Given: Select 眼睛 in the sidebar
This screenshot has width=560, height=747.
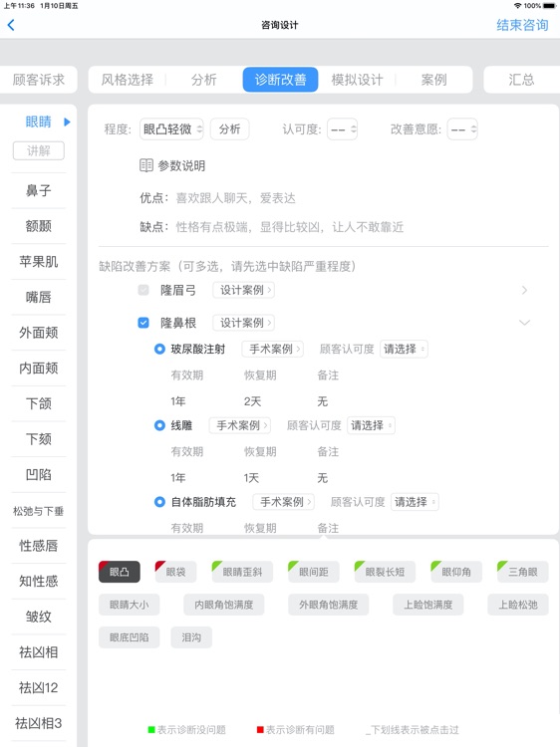Looking at the screenshot, I should [38, 122].
